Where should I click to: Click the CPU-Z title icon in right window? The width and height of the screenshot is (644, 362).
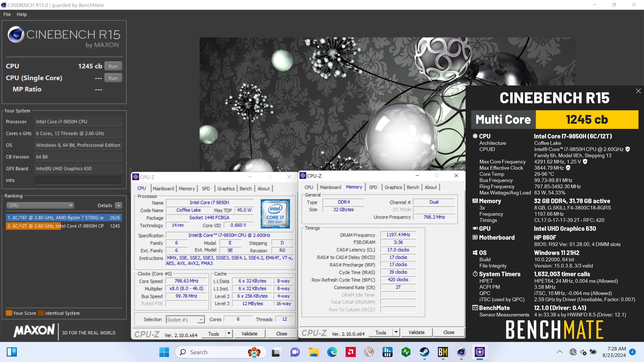(303, 176)
